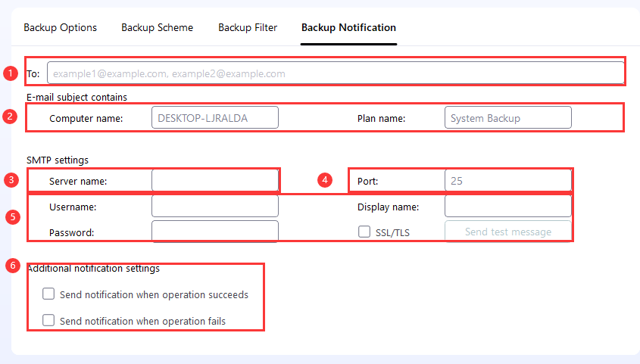The width and height of the screenshot is (640, 364).
Task: Check Send notification when operation succeeds
Action: [49, 294]
